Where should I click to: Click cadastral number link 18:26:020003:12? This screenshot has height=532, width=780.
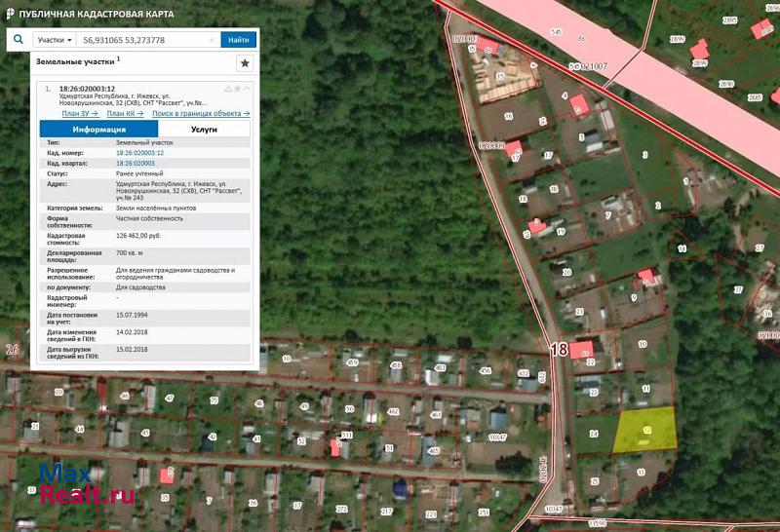[139, 153]
